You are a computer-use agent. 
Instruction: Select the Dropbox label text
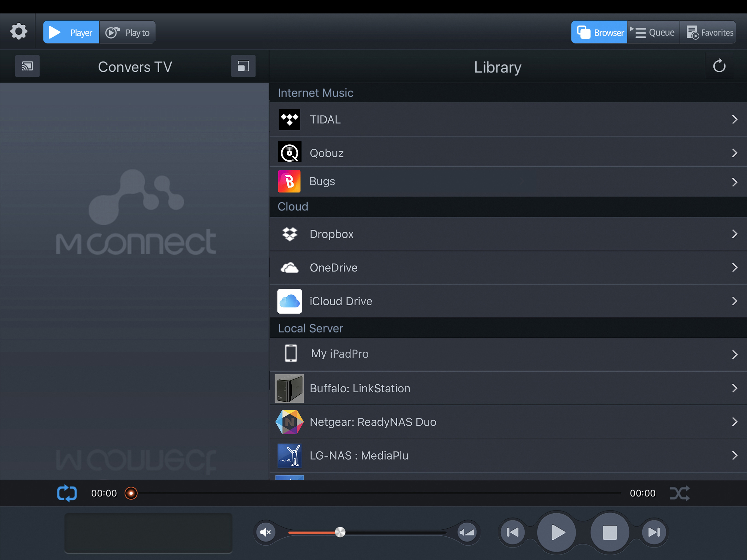332,234
